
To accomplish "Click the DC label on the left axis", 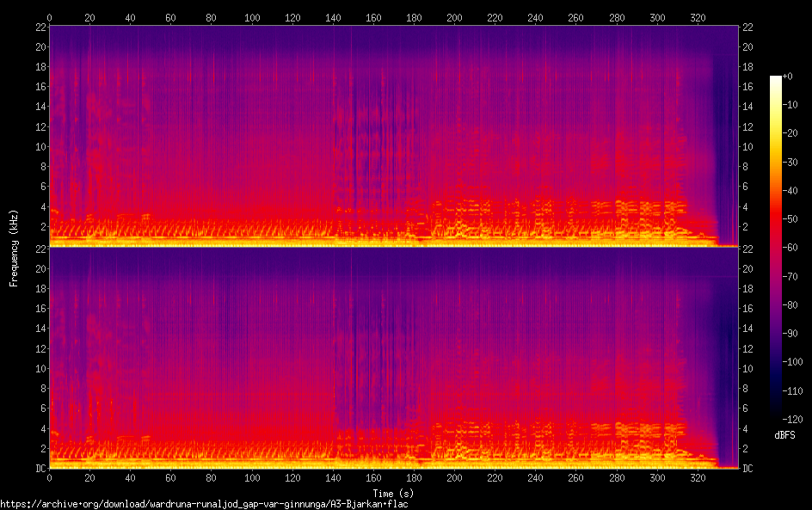I will click(x=40, y=468).
